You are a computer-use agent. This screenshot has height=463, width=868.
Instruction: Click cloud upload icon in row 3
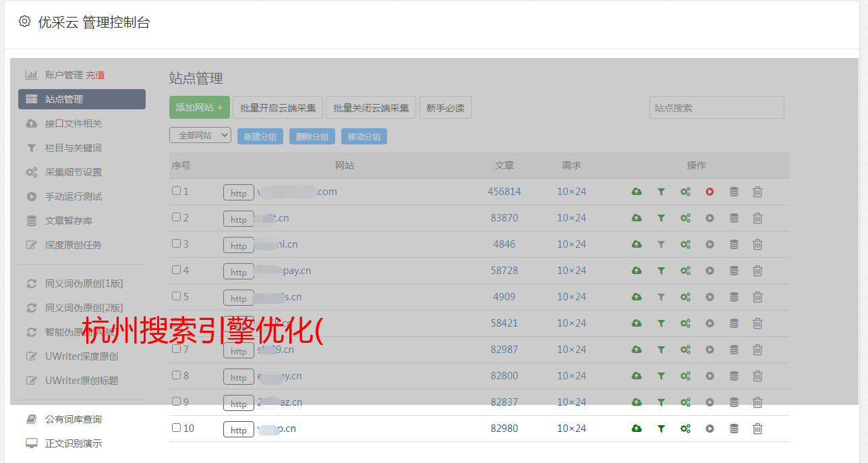636,244
